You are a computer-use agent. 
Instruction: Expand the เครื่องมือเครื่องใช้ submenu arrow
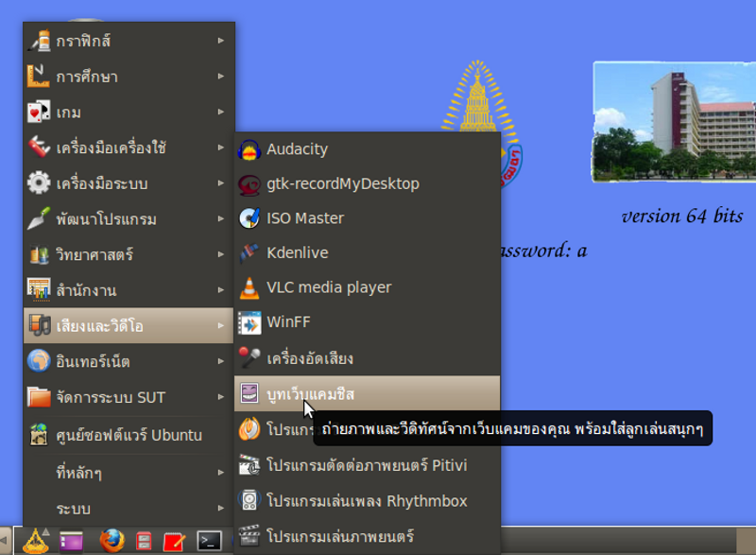(221, 147)
